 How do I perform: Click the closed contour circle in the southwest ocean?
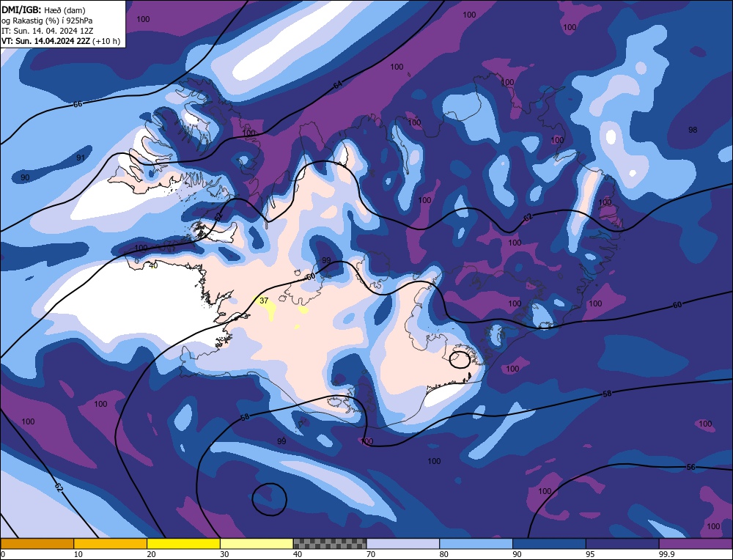tap(269, 499)
